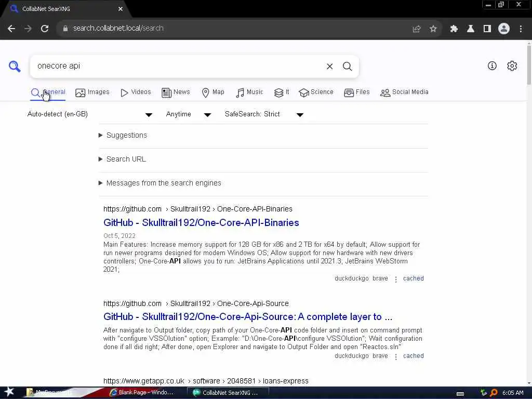
Task: Switch to News search tab
Action: click(176, 92)
